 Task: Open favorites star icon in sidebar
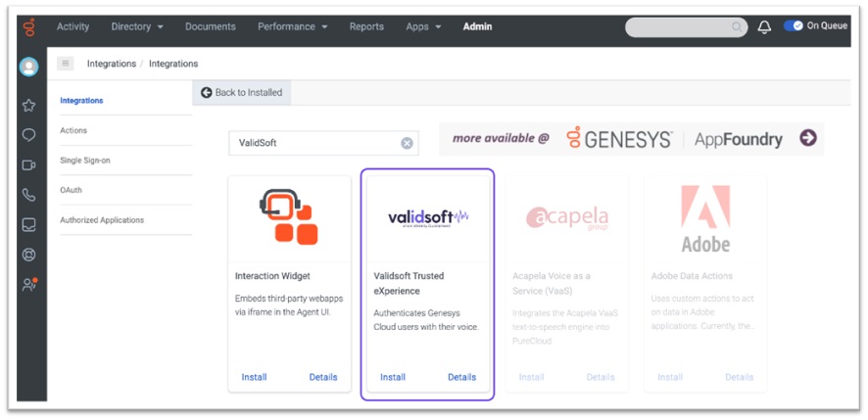[29, 105]
